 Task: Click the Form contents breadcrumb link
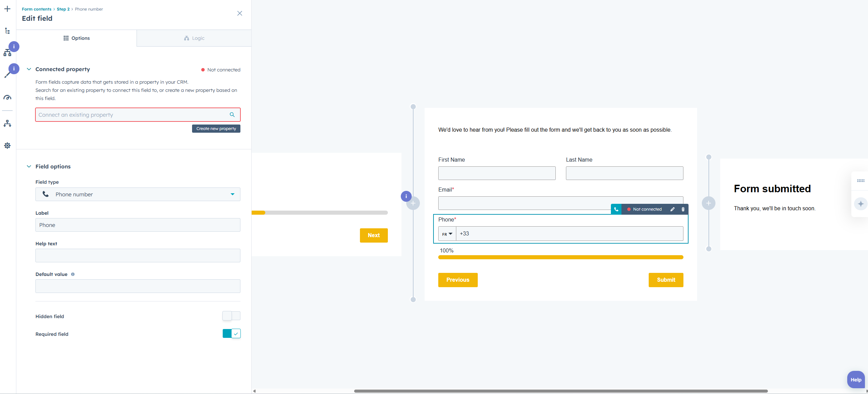[36, 9]
